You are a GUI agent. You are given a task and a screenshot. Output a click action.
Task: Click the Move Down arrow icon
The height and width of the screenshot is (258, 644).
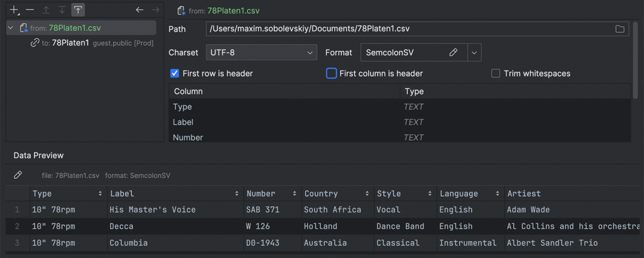[62, 10]
